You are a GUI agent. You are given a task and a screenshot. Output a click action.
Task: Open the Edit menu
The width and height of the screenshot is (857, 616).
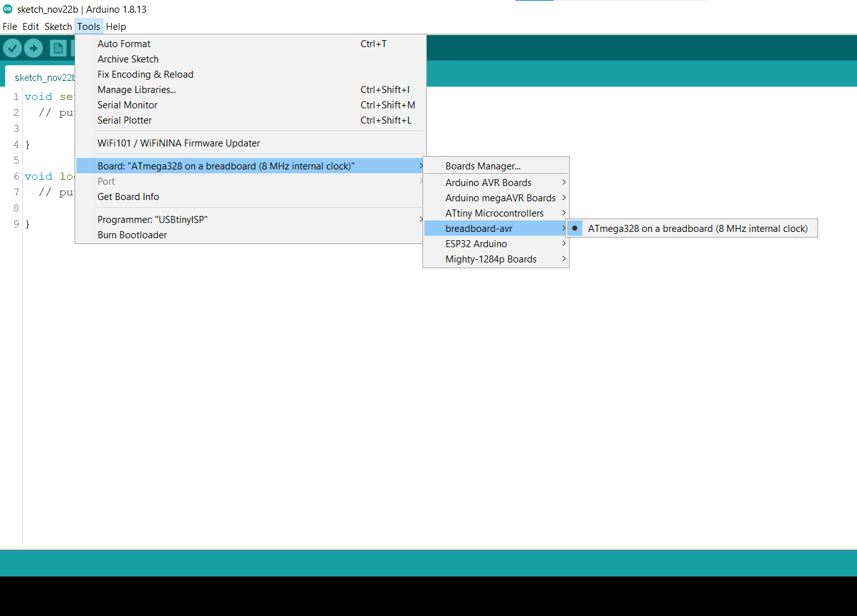click(x=31, y=27)
